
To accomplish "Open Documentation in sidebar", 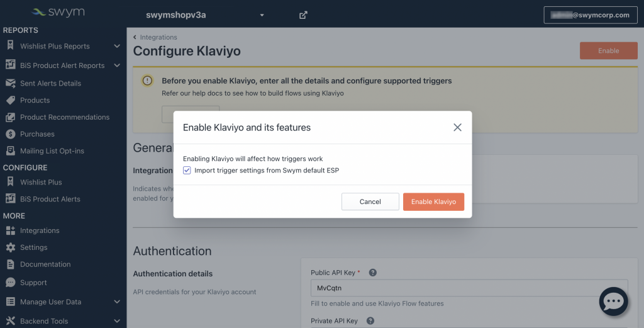I will (45, 264).
